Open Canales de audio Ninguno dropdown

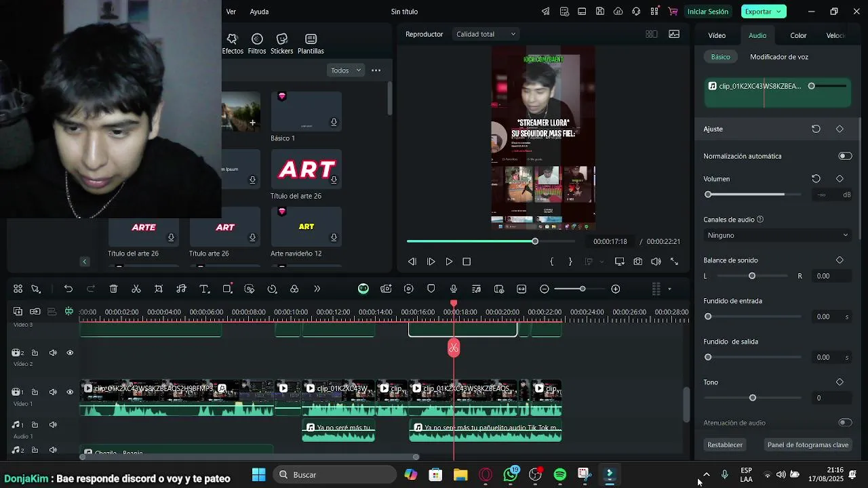click(x=777, y=235)
